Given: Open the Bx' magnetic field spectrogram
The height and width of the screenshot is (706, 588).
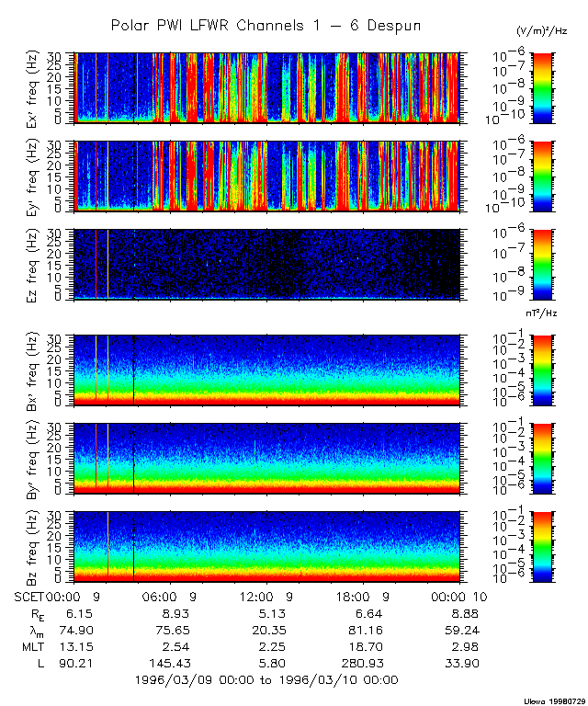Looking at the screenshot, I should pyautogui.click(x=266, y=370).
